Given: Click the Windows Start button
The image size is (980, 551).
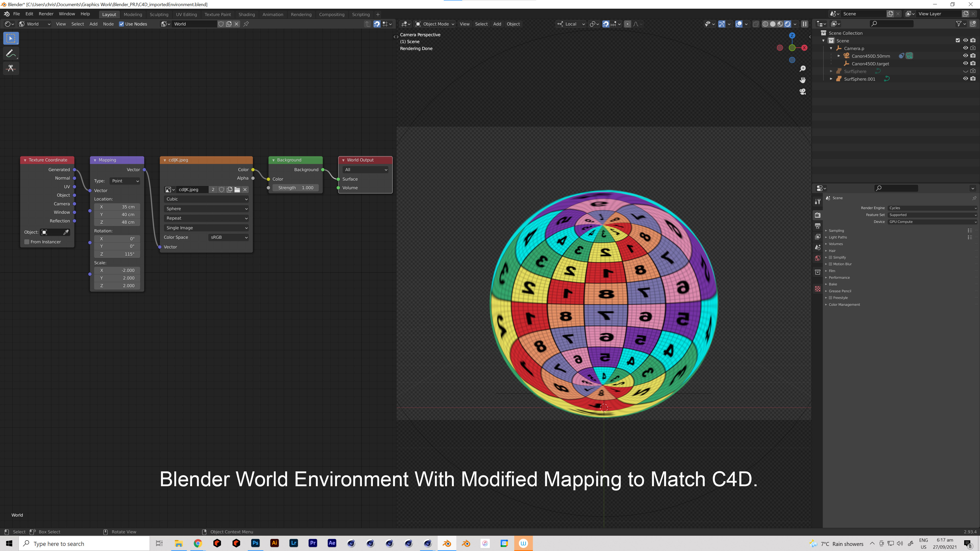Looking at the screenshot, I should pos(9,543).
